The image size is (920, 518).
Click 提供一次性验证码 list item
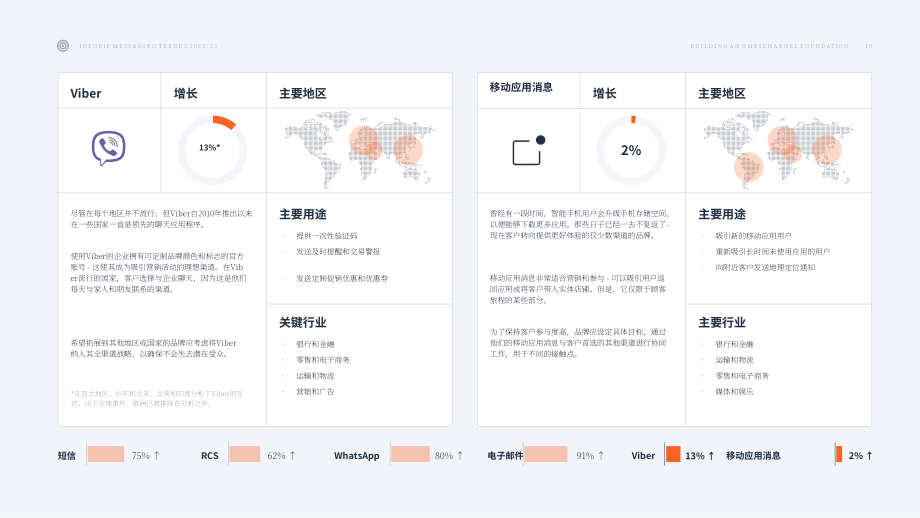pos(327,236)
